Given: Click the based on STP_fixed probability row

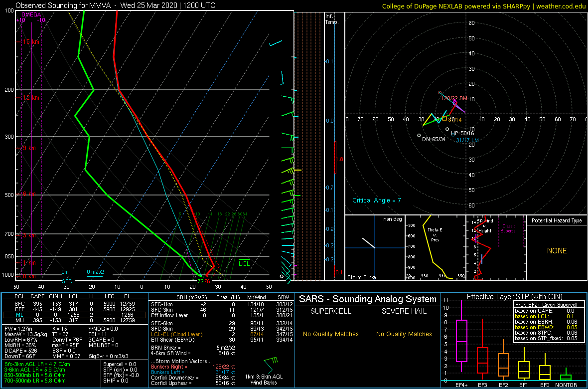Looking at the screenshot, I should coord(548,339).
